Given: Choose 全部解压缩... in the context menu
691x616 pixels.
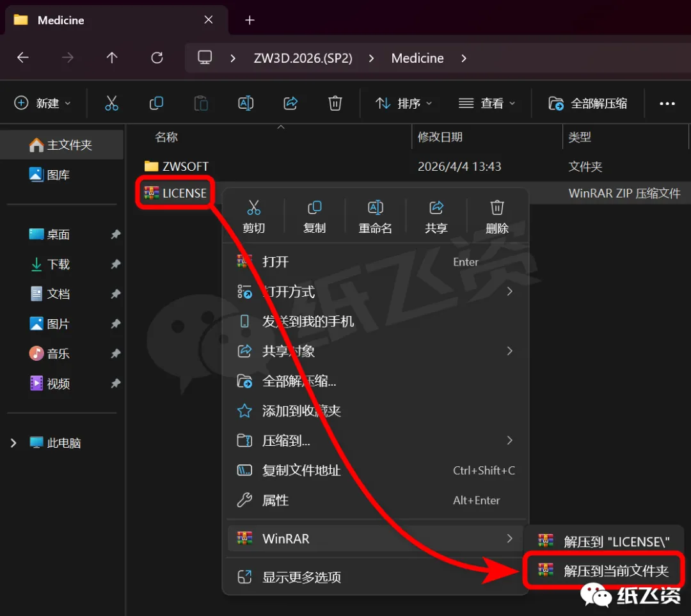Looking at the screenshot, I should [x=375, y=381].
